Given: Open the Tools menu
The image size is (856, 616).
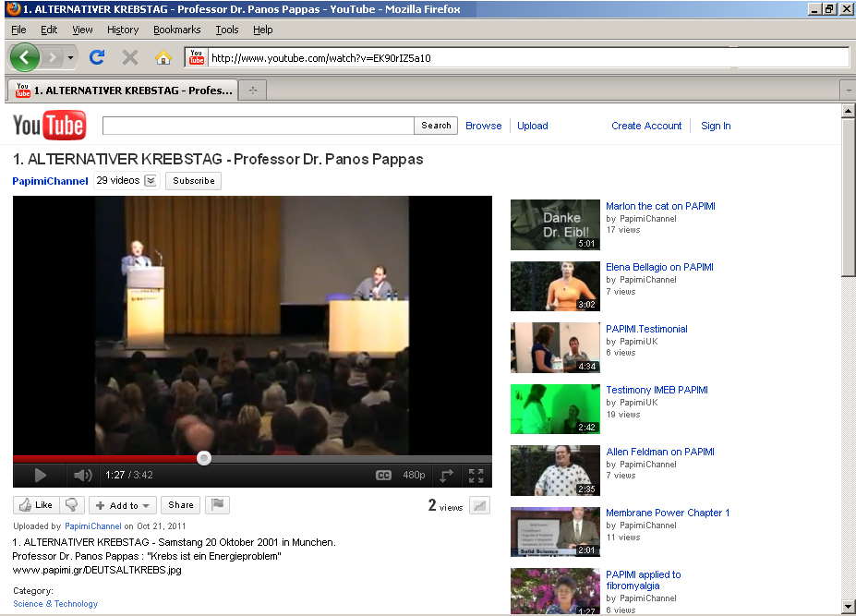Looking at the screenshot, I should (226, 30).
